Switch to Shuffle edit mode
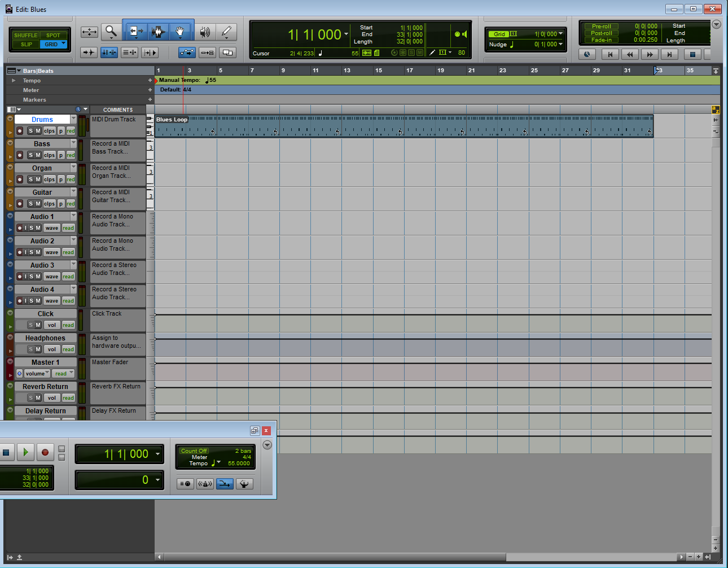The height and width of the screenshot is (568, 728). (x=25, y=34)
